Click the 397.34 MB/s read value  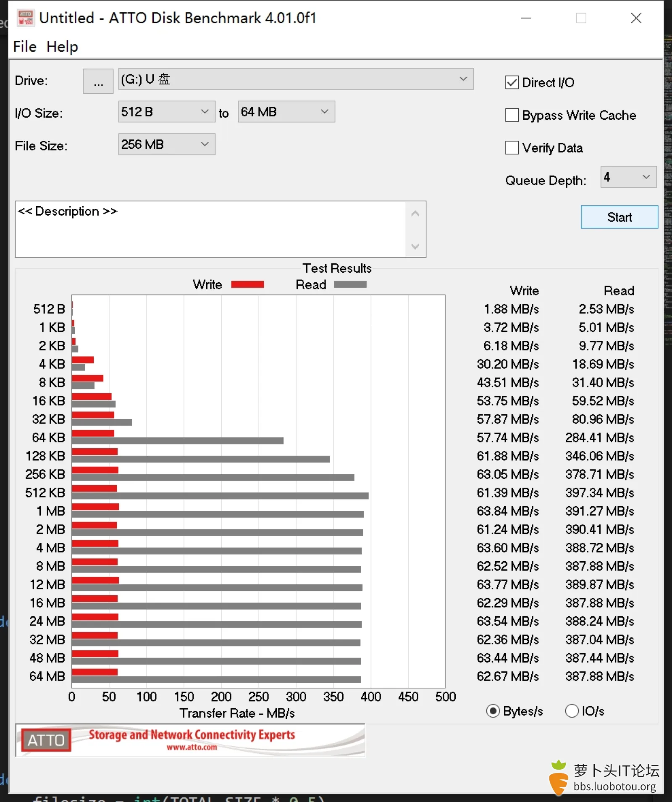tap(599, 493)
